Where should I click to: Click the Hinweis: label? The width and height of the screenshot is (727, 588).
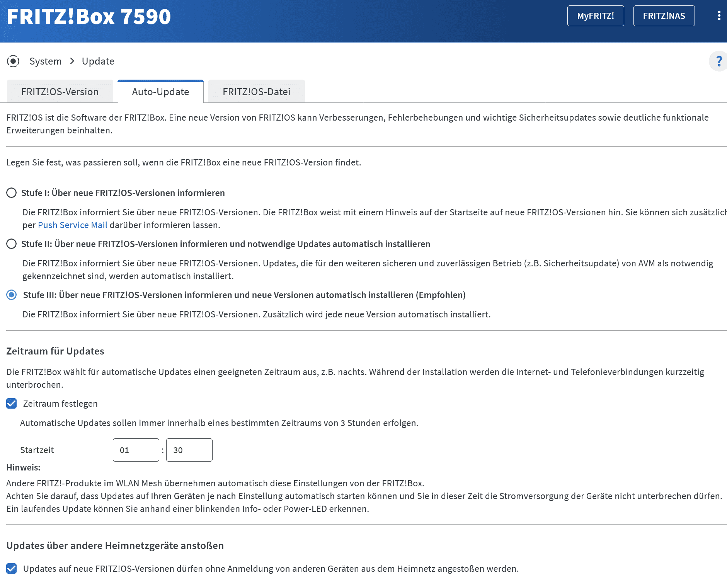click(23, 467)
